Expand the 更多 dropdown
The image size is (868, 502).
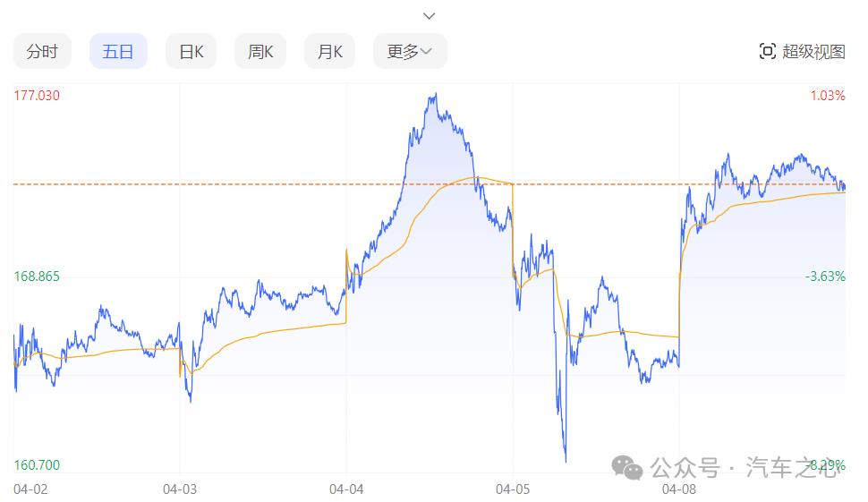click(x=410, y=52)
